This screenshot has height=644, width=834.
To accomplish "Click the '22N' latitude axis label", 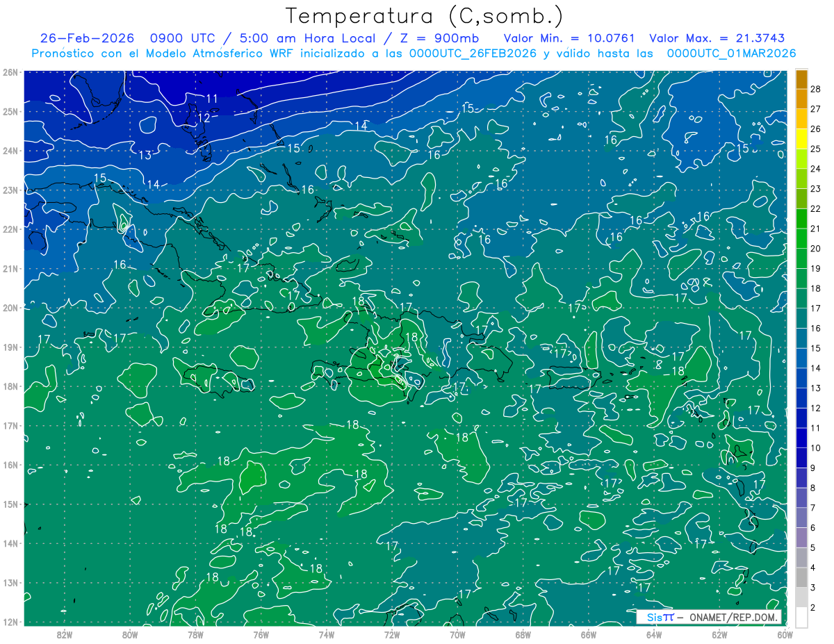I will (10, 229).
